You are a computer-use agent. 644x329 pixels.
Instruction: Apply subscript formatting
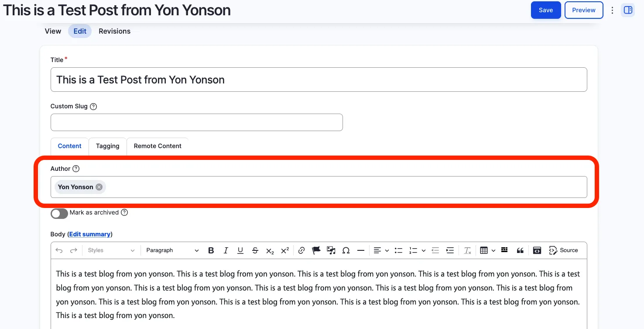[270, 250]
